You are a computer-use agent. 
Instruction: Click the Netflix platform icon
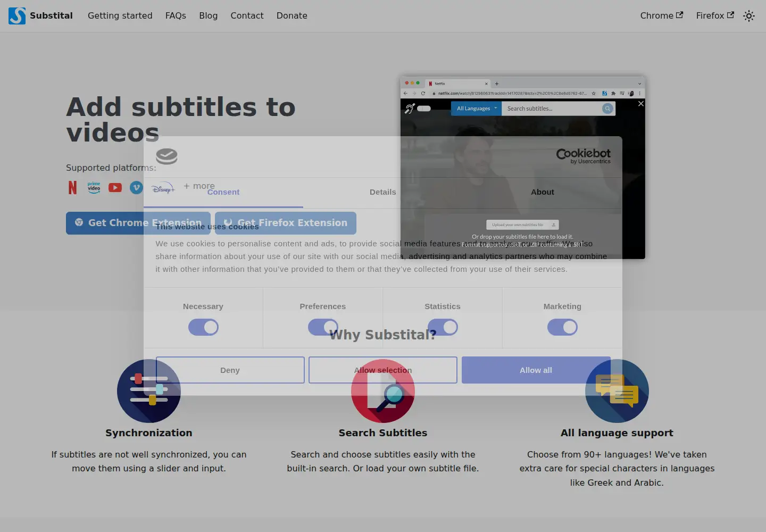tap(73, 187)
